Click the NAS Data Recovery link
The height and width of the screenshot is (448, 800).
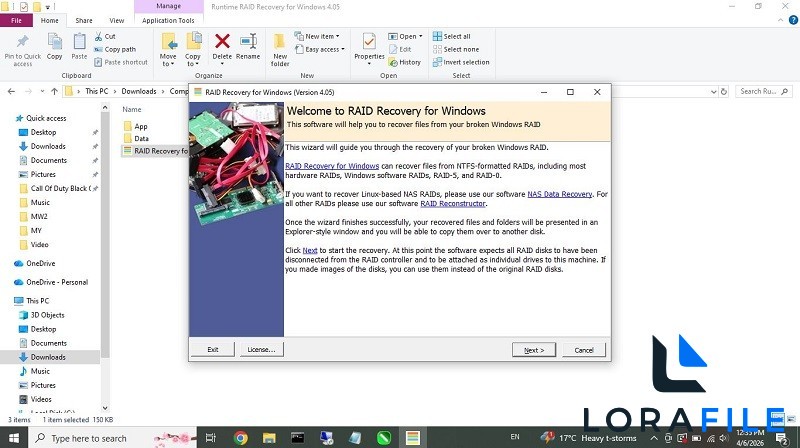(560, 194)
